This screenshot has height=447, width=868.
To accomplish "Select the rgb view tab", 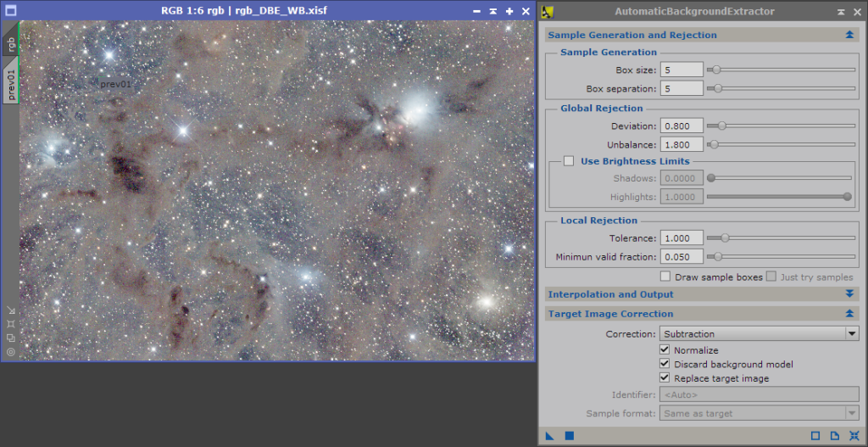I will click(12, 45).
